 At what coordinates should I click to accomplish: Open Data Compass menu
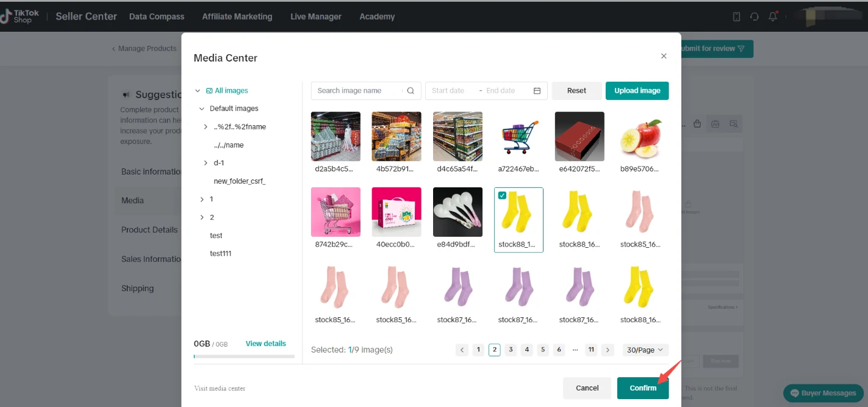pyautogui.click(x=156, y=16)
